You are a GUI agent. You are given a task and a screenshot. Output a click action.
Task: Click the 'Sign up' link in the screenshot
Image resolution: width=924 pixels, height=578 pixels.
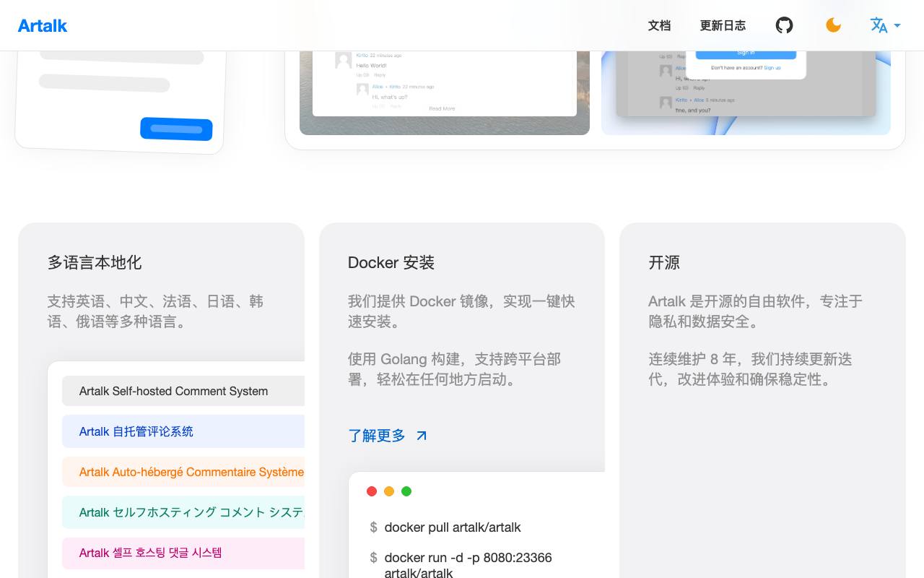pyautogui.click(x=772, y=68)
